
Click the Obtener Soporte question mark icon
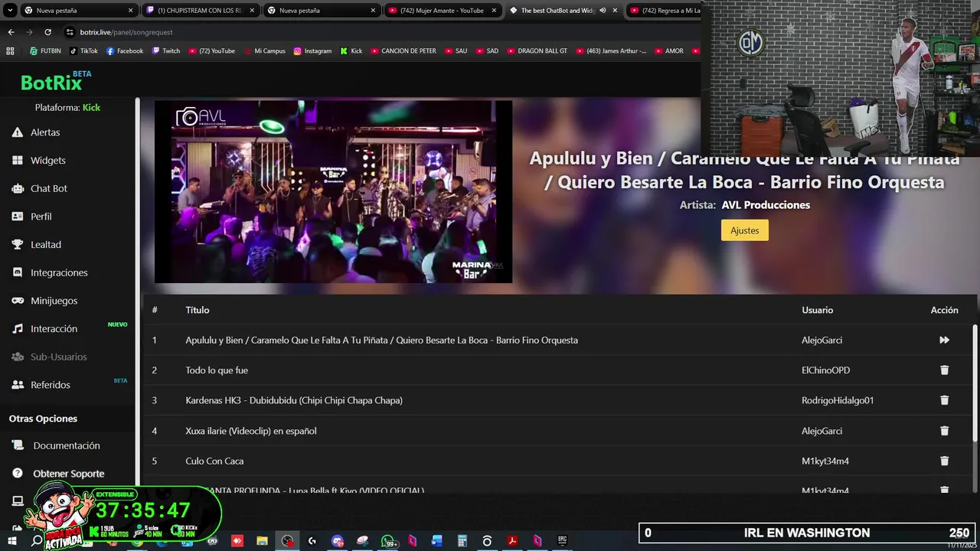click(17, 474)
